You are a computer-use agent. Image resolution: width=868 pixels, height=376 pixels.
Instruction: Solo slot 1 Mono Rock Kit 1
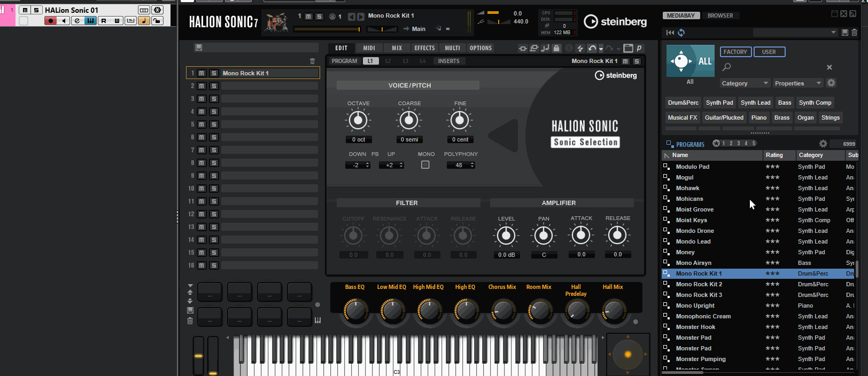tap(213, 73)
